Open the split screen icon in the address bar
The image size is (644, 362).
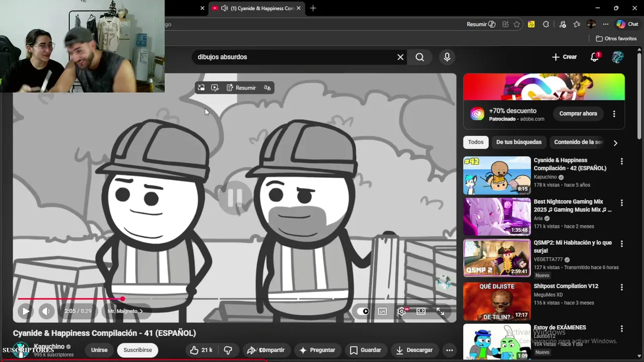coord(505,24)
